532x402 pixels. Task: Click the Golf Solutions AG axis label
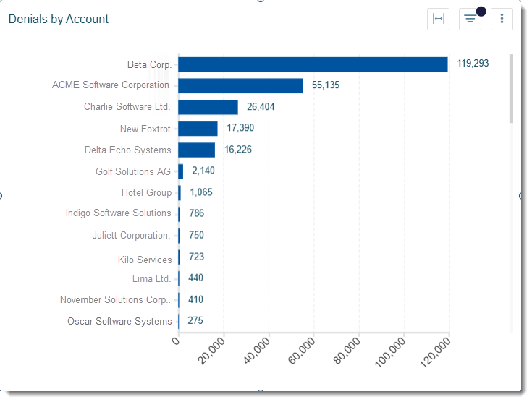pos(133,172)
